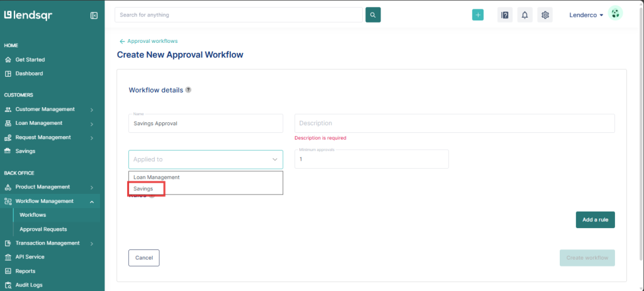
Task: Open the Lenderco account dropdown
Action: [x=586, y=14]
